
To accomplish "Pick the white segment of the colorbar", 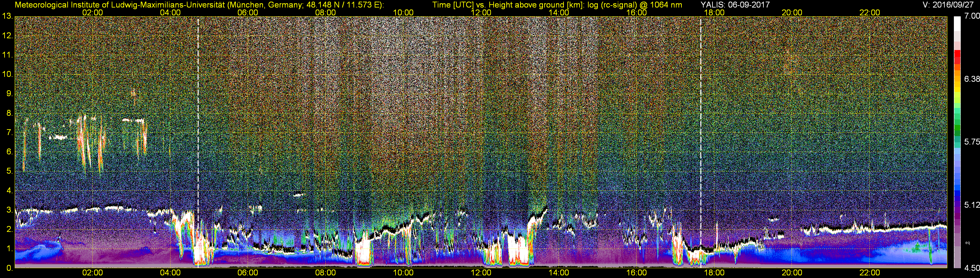I will 957,24.
